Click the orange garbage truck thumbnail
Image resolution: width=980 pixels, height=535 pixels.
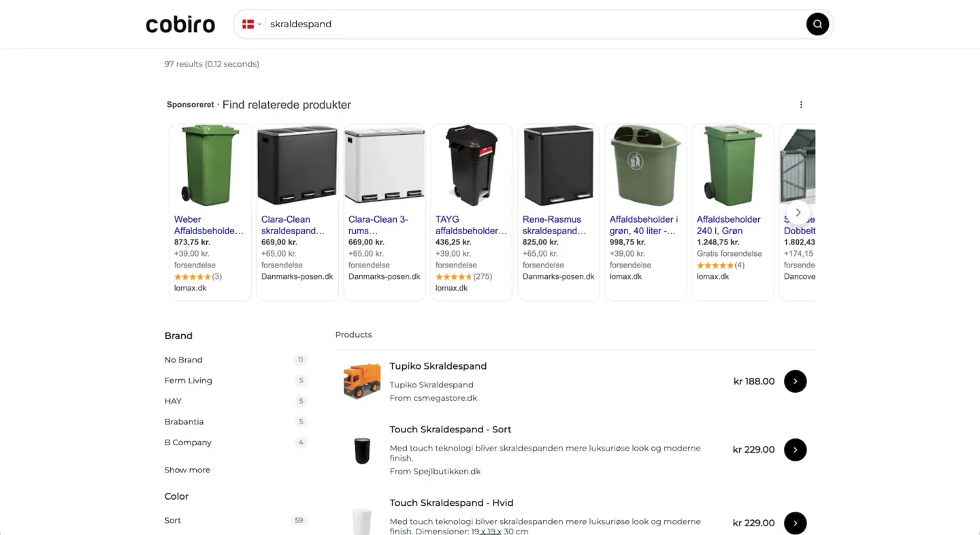click(x=362, y=381)
